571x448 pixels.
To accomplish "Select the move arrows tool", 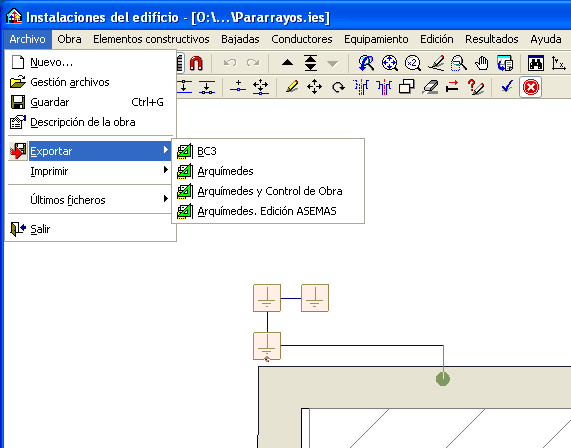I will [x=315, y=87].
